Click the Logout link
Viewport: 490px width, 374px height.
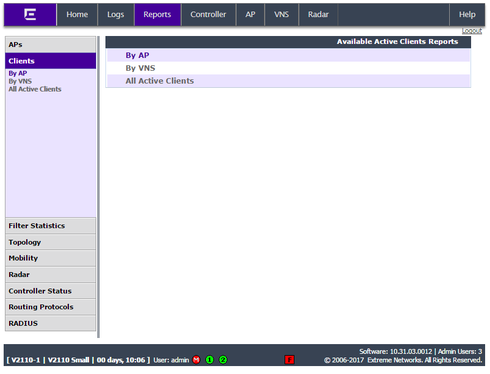472,31
